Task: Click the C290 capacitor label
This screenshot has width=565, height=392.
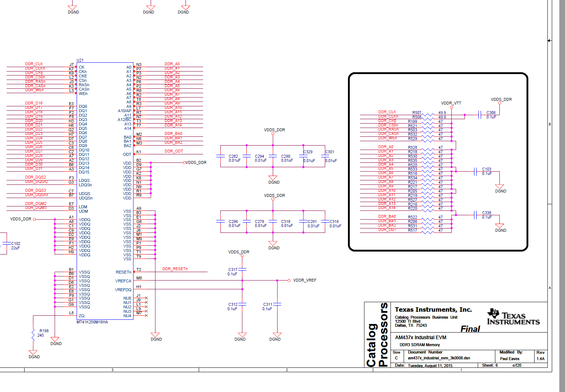Action: click(x=286, y=156)
